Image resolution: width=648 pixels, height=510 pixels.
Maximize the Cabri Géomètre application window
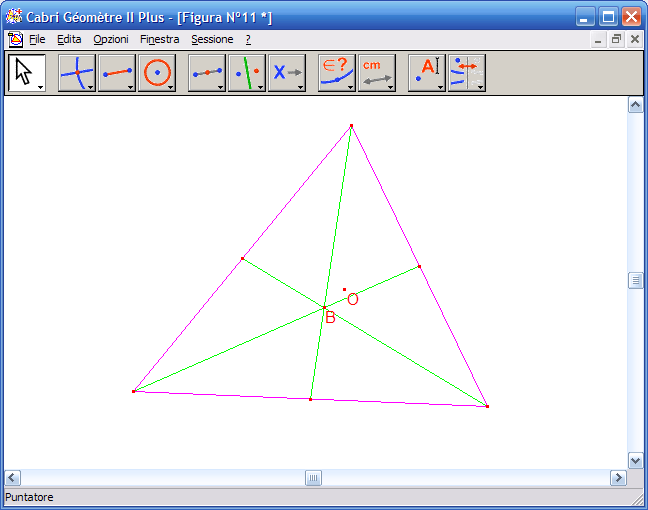click(x=608, y=17)
